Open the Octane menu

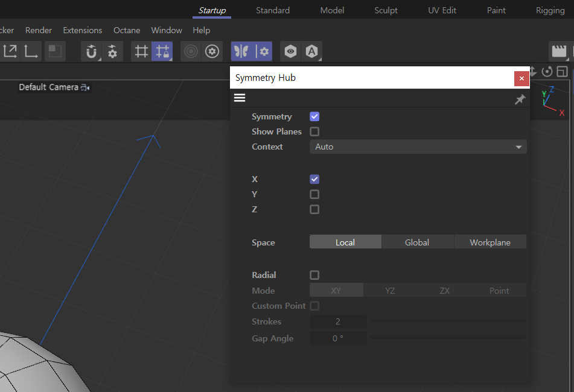[127, 30]
